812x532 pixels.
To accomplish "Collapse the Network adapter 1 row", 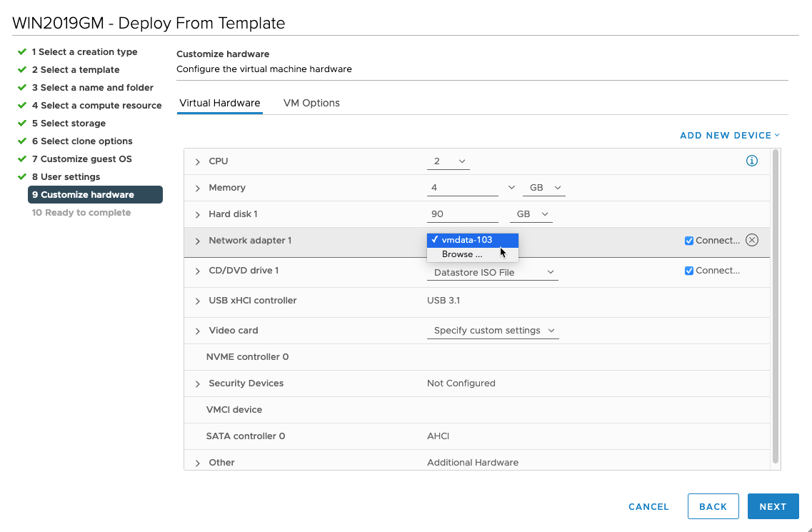I will tap(197, 240).
